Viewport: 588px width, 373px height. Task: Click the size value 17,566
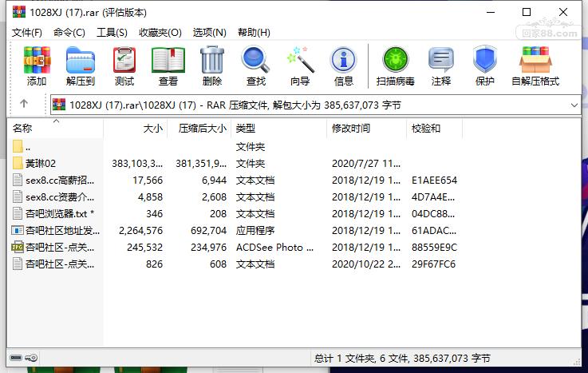148,181
